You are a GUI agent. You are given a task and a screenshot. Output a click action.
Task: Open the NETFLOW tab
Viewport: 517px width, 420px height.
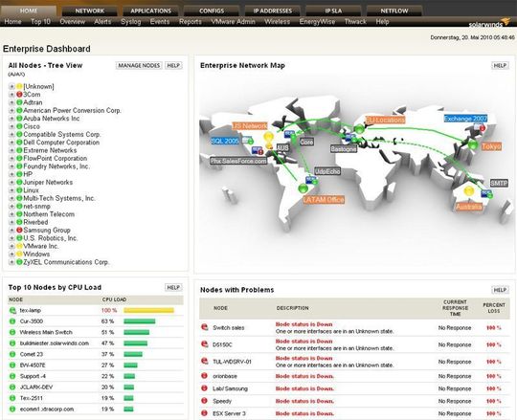(394, 11)
